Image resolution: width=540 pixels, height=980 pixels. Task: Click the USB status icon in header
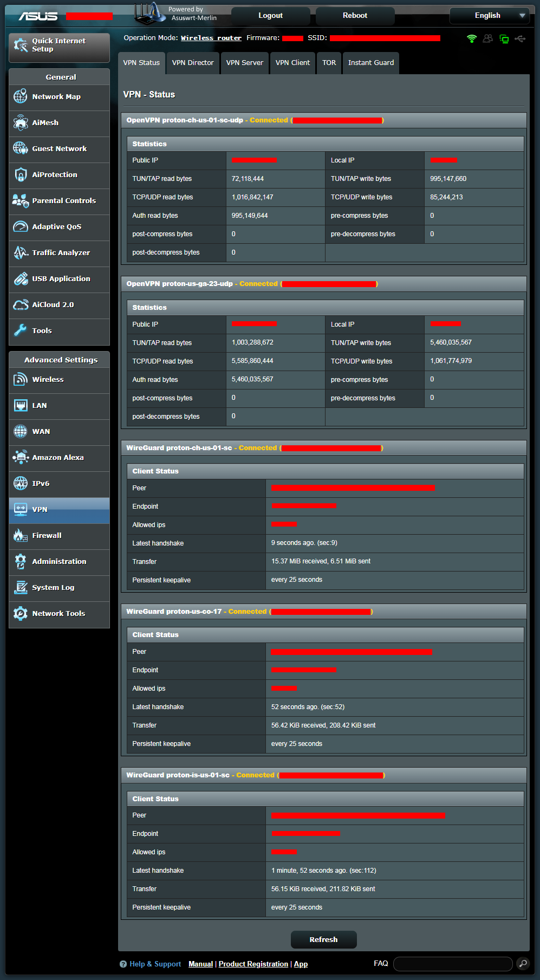(x=520, y=38)
